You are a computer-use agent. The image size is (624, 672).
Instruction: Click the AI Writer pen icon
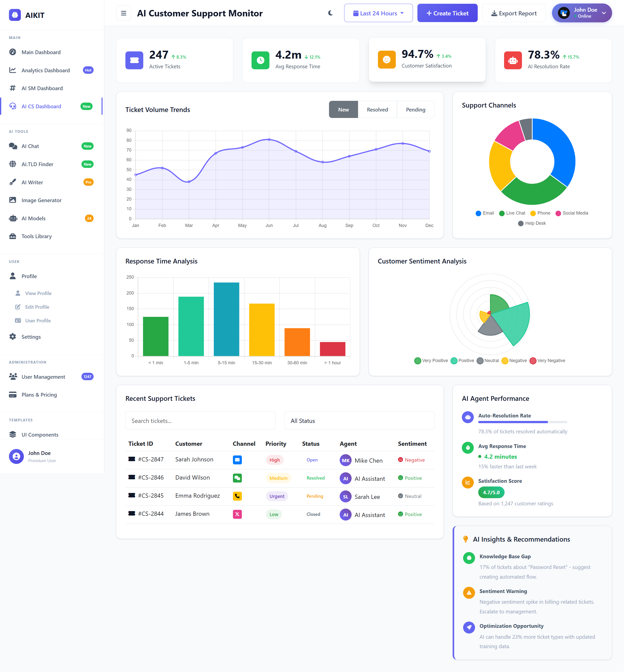pos(13,182)
